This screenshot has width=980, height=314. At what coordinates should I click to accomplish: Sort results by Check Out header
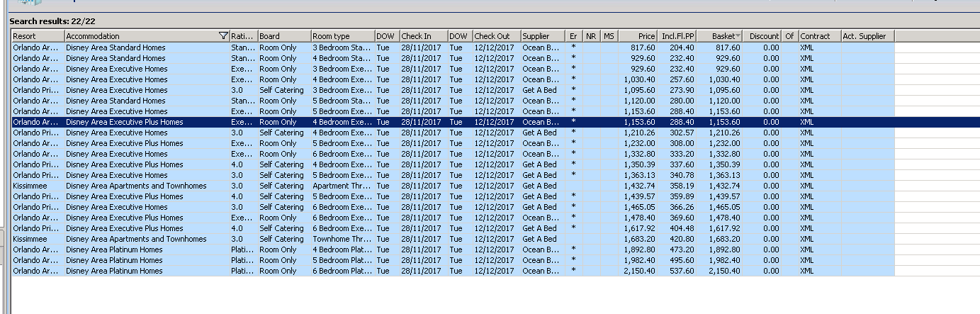(497, 36)
